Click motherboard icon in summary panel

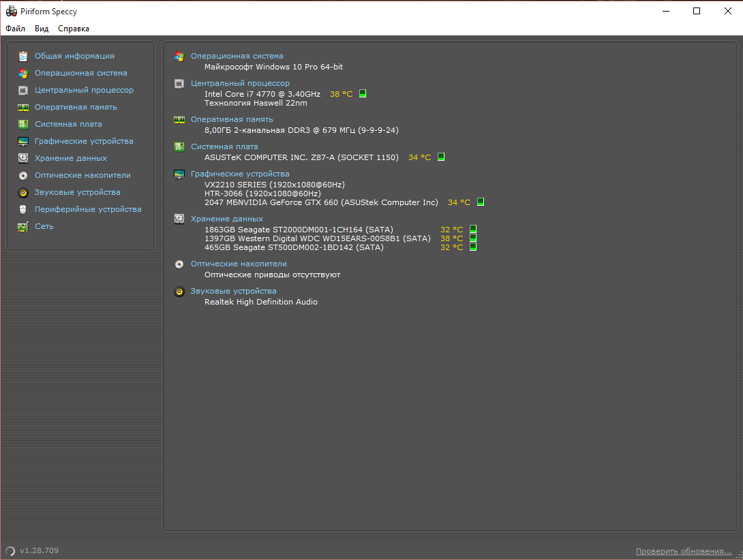pos(179,147)
